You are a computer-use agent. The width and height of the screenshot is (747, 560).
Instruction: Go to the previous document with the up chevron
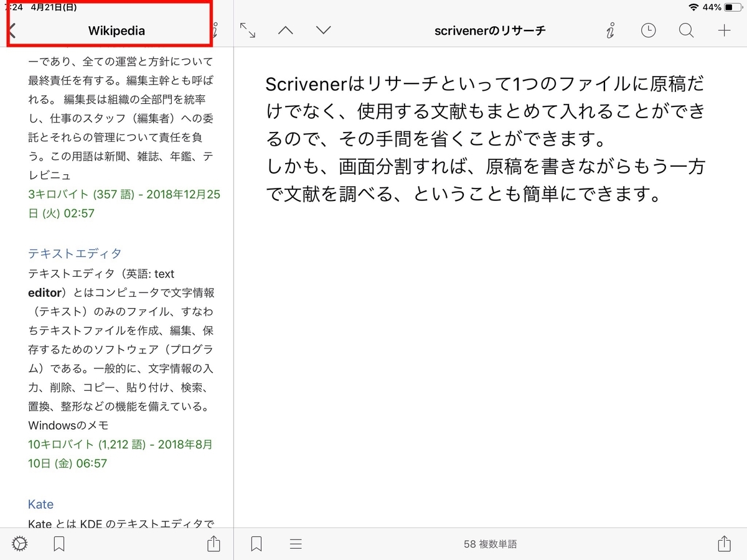pos(286,30)
